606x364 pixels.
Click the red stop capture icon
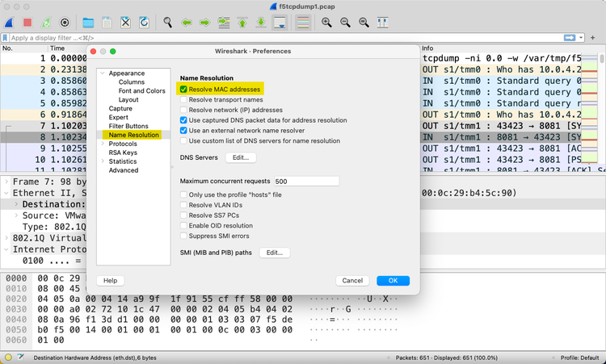click(x=27, y=22)
